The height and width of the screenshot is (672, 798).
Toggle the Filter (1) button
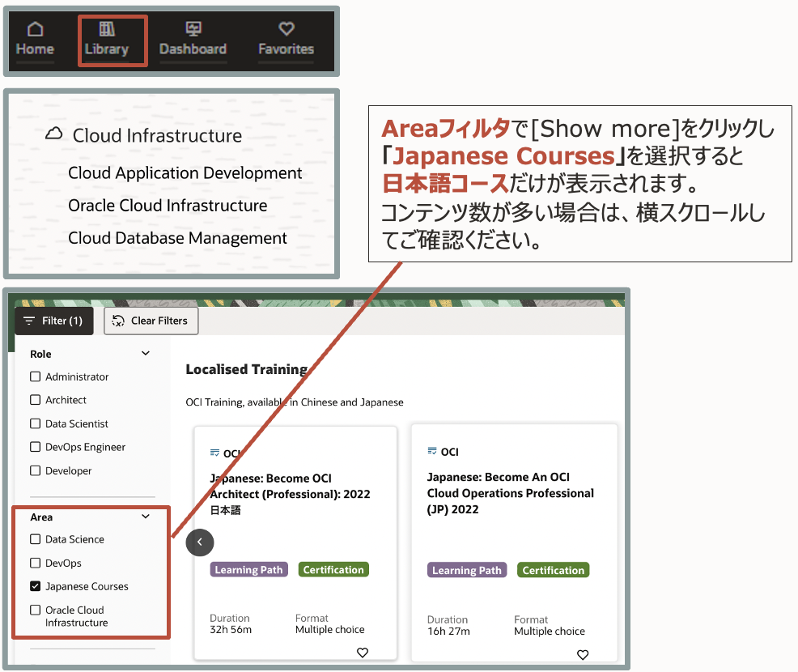(x=54, y=321)
